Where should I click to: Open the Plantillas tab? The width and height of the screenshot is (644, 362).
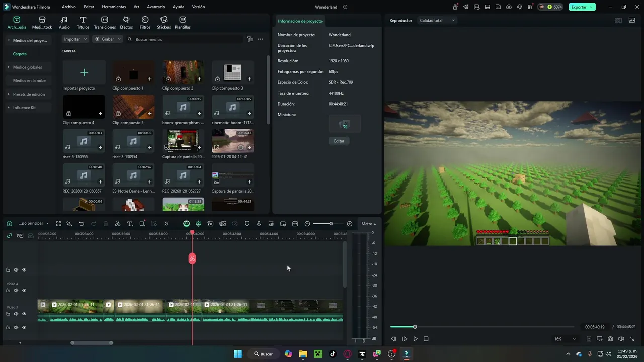(183, 23)
